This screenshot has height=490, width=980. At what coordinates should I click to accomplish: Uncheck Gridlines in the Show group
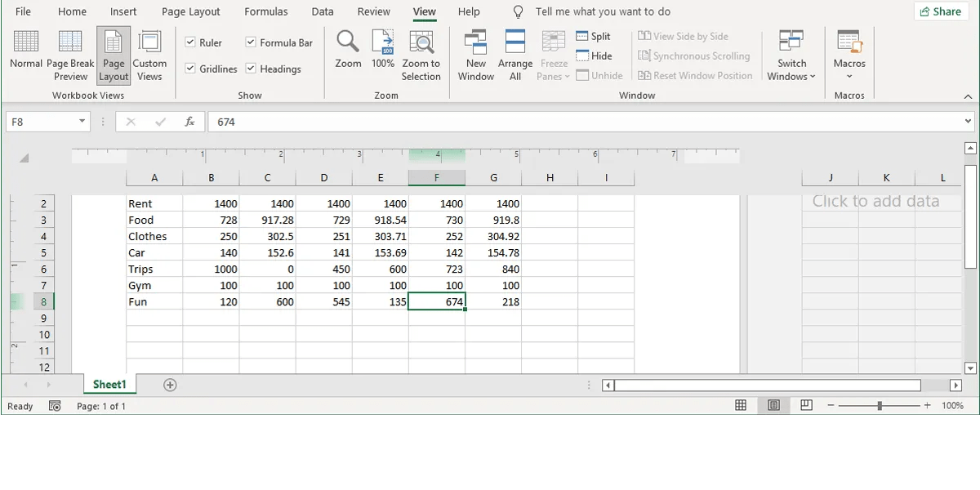pos(190,69)
